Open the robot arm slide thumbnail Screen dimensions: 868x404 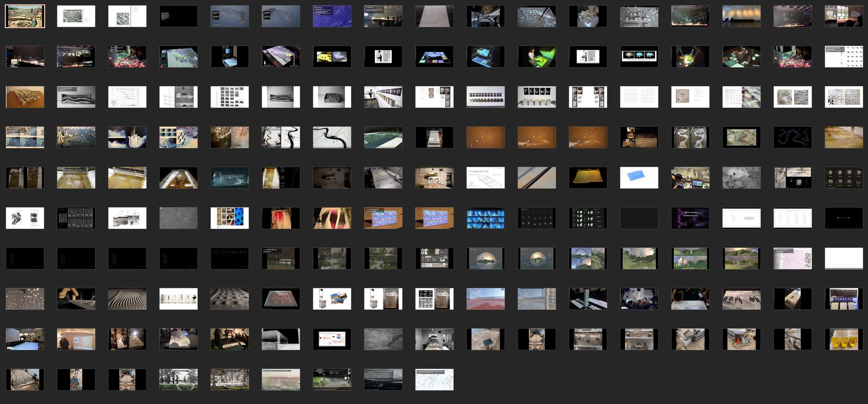click(76, 299)
